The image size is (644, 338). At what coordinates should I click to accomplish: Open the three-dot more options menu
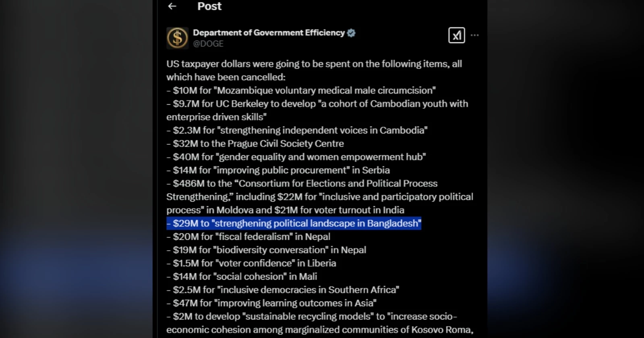pyautogui.click(x=475, y=35)
